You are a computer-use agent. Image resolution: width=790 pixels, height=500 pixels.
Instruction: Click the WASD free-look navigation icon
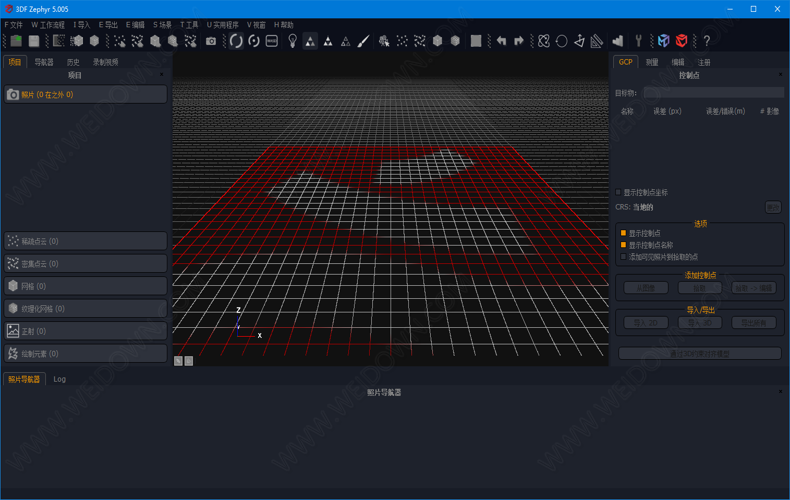click(272, 41)
